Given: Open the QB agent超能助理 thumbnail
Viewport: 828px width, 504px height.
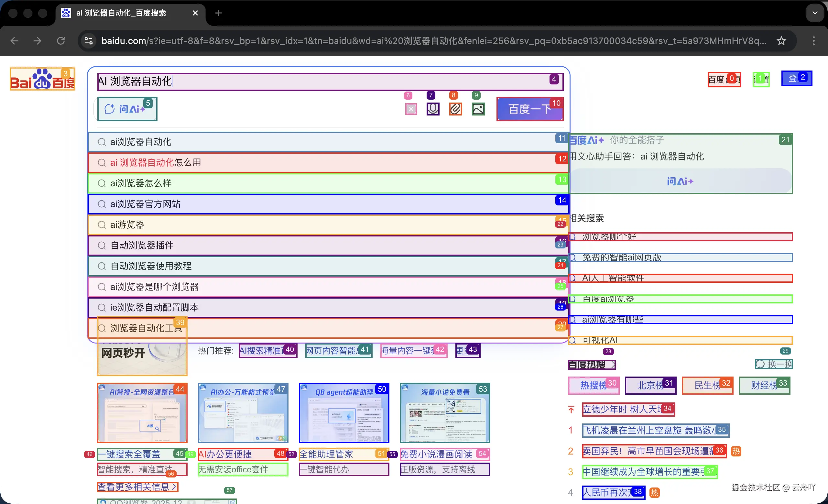Looking at the screenshot, I should coord(344,412).
